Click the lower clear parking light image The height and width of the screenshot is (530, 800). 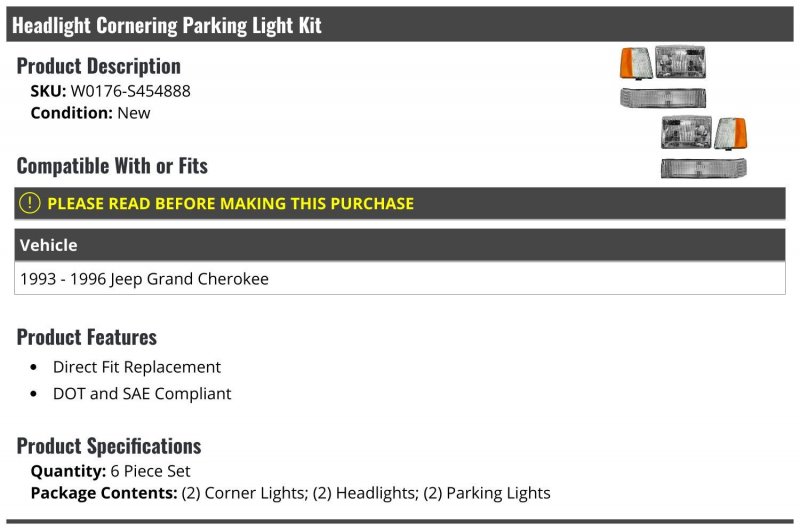pos(703,167)
